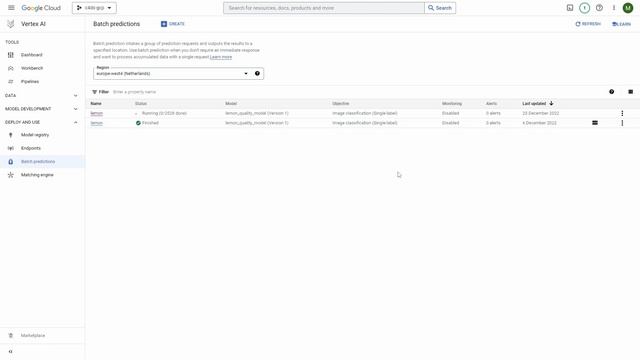The height and width of the screenshot is (360, 640).
Task: Open the main navigation hamburger menu
Action: (x=11, y=8)
